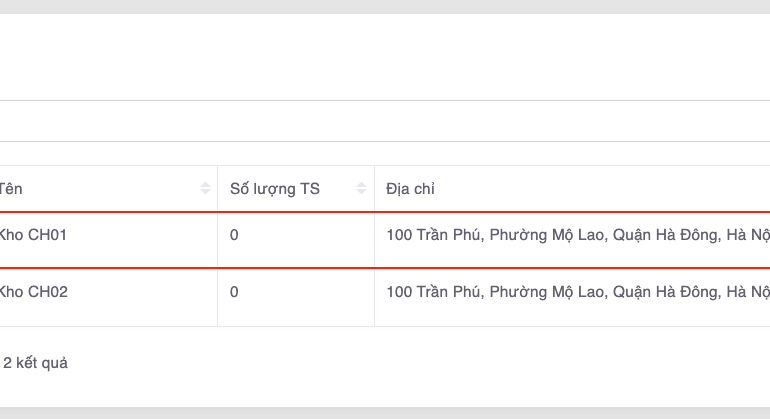770x419 pixels.
Task: Sort ascending using Số lượng TS up arrow
Action: tap(362, 185)
